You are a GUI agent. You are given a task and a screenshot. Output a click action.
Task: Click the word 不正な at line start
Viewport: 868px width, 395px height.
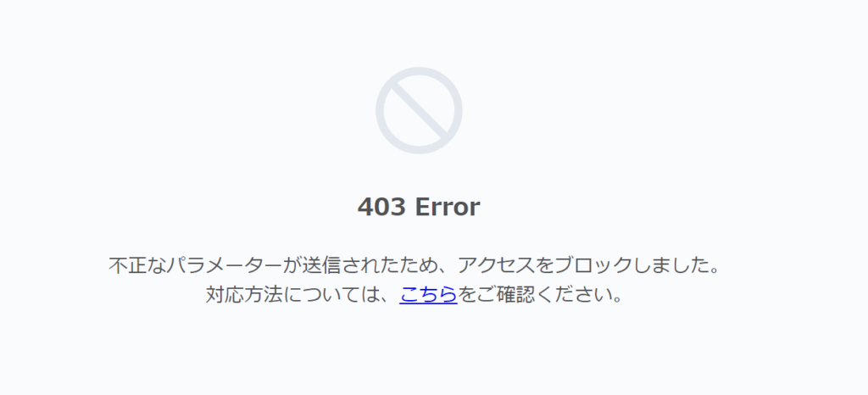137,265
